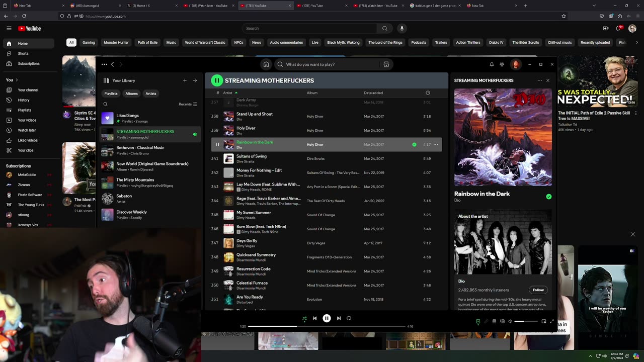Search YouTube with voice microphone icon
Screen dimensions: 644x362
click(x=401, y=29)
